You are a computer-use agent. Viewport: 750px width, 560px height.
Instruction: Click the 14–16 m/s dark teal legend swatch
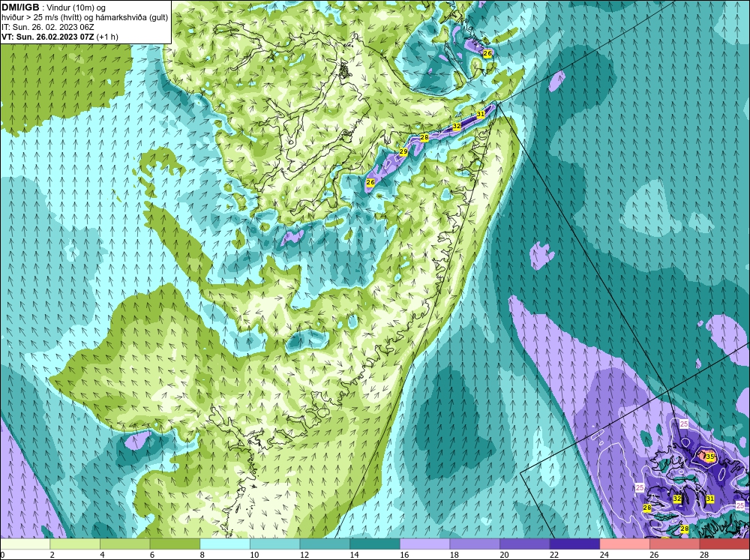[374, 544]
